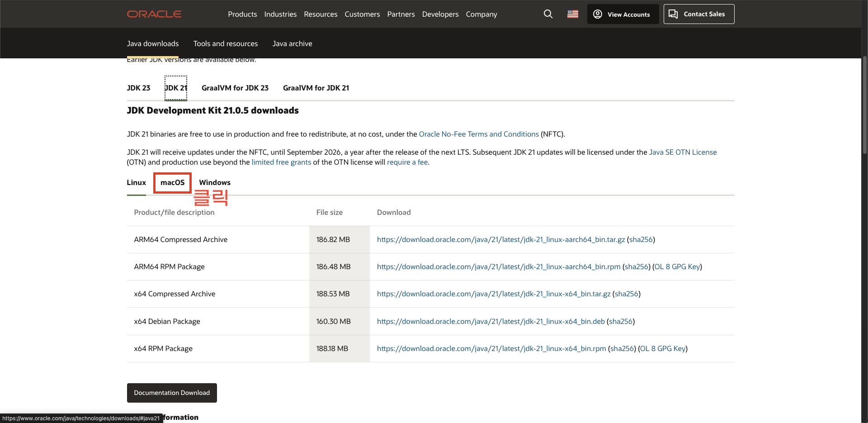The height and width of the screenshot is (423, 868).
Task: Open OL 8 GPG Key for ARM64 RPM
Action: point(677,266)
